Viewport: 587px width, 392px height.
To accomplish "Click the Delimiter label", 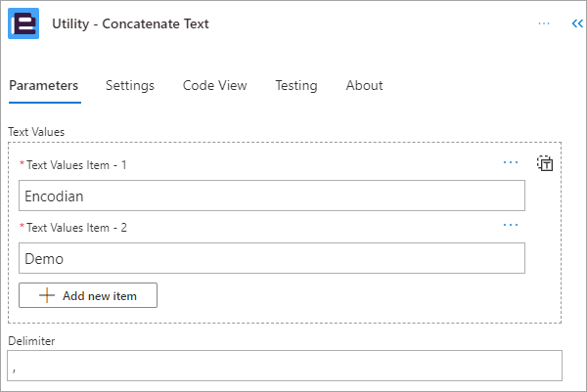I will [31, 341].
